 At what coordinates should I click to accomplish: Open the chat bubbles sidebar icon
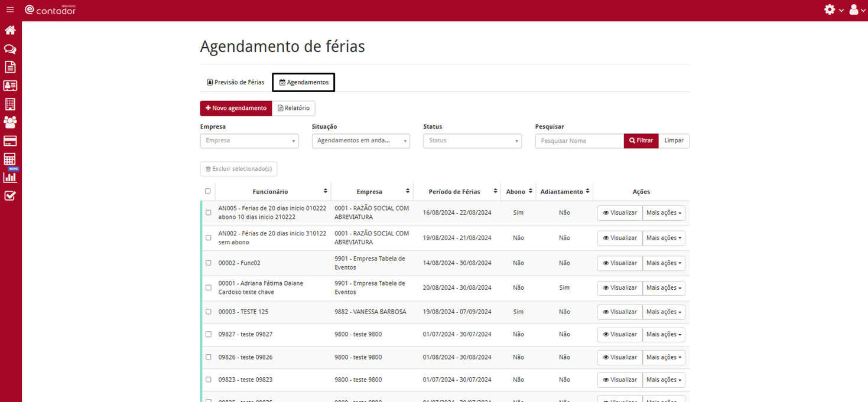[10, 49]
